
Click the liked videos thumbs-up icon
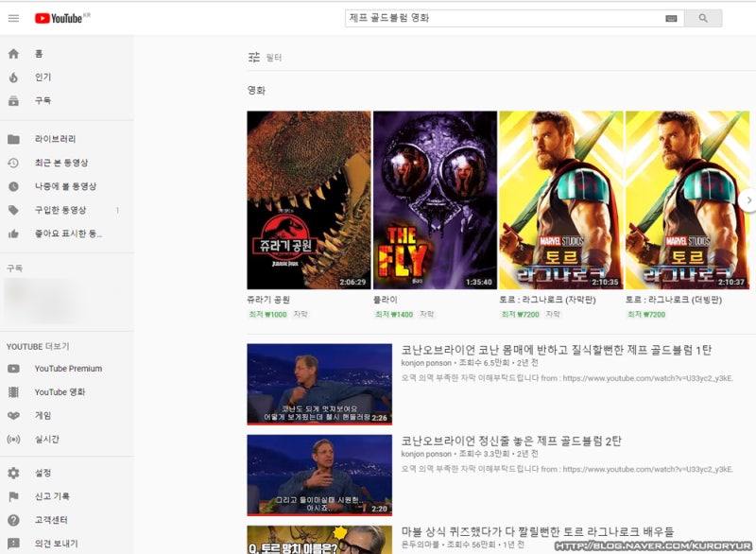[13, 234]
